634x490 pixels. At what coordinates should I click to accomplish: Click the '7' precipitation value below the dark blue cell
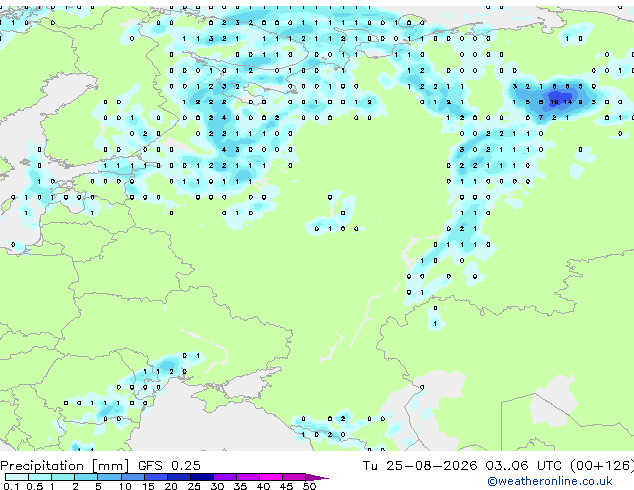[x=541, y=118]
